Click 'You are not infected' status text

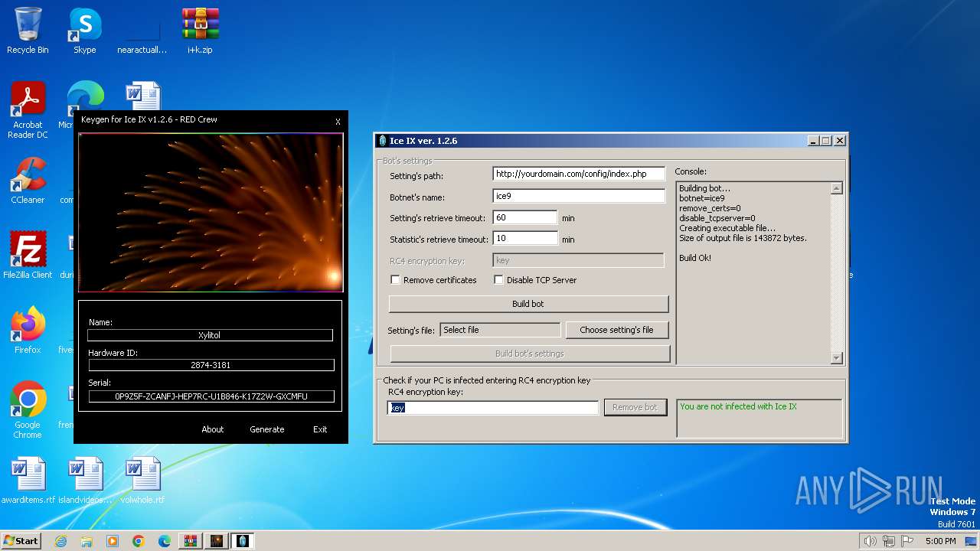[738, 406]
